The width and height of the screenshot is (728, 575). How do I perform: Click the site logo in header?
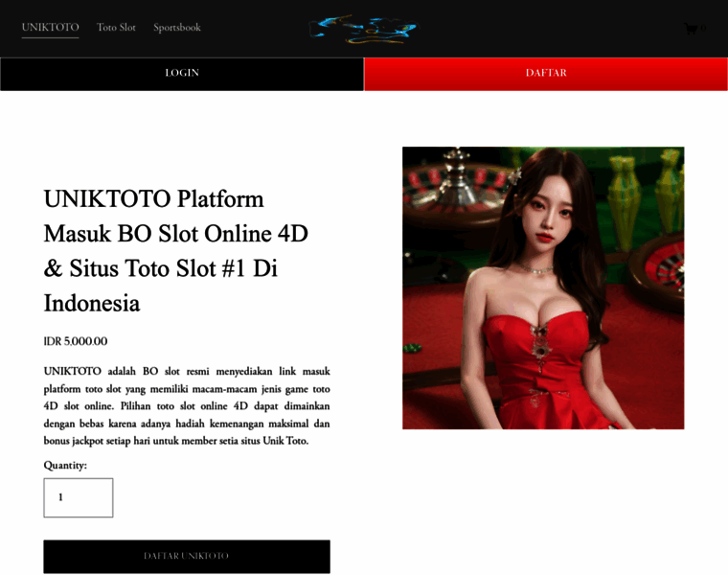(x=364, y=29)
